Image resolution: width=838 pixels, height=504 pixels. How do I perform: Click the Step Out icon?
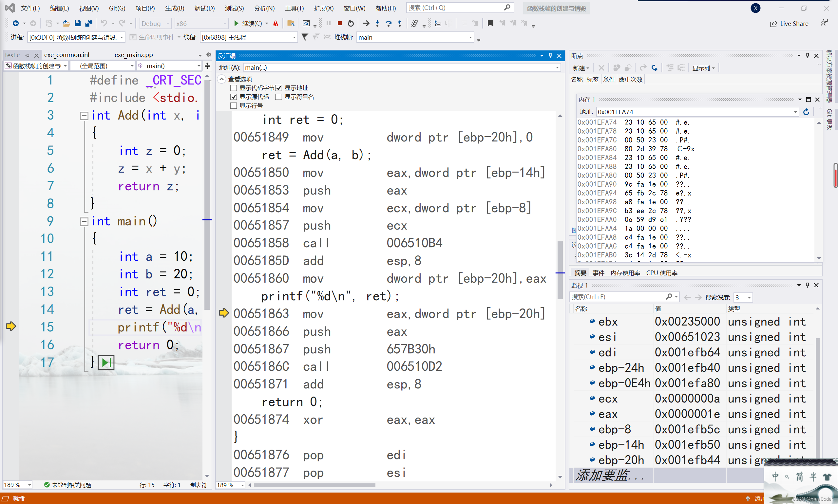(x=399, y=24)
